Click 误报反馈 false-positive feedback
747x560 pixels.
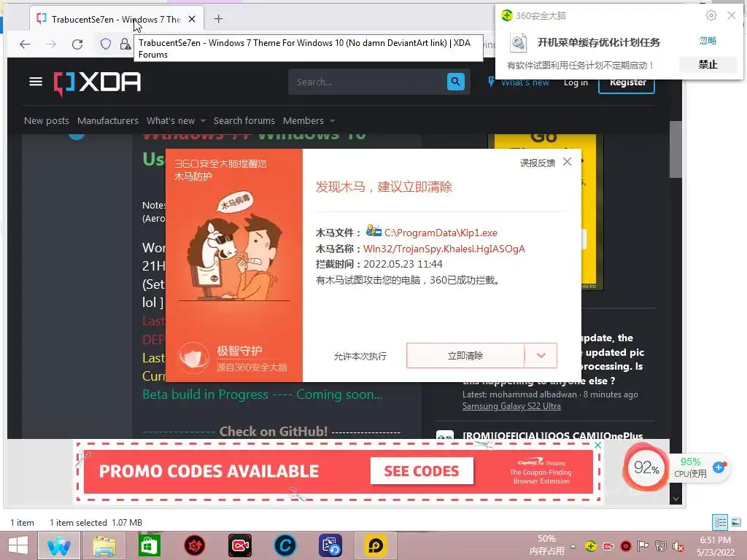tap(538, 163)
